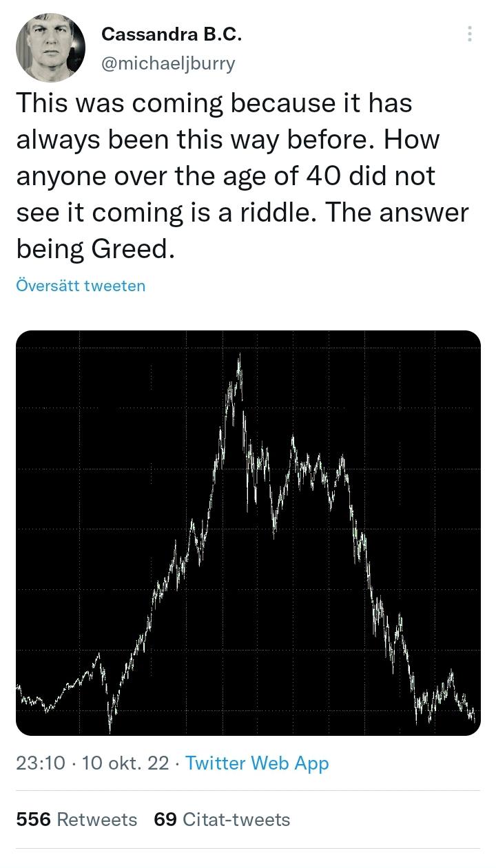This screenshot has width=496, height=868.
Task: Open the three-dot more options menu
Action: coord(469,34)
